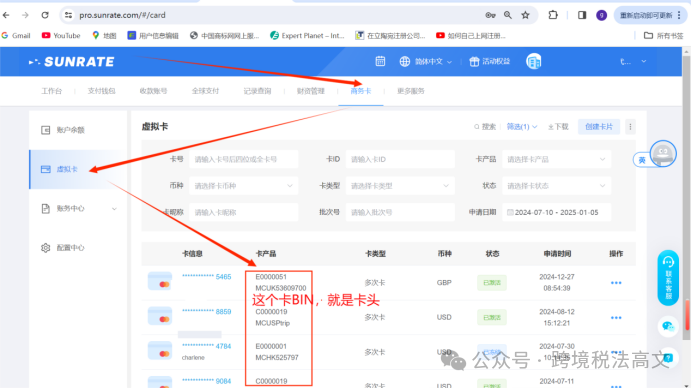Open card number link ending 5465

point(207,277)
